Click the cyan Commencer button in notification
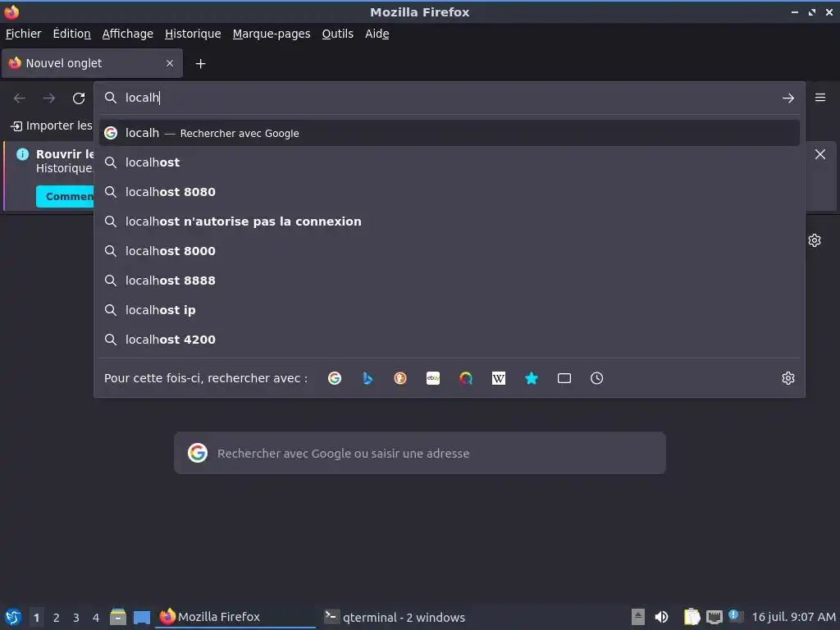The height and width of the screenshot is (630, 840). [x=65, y=197]
